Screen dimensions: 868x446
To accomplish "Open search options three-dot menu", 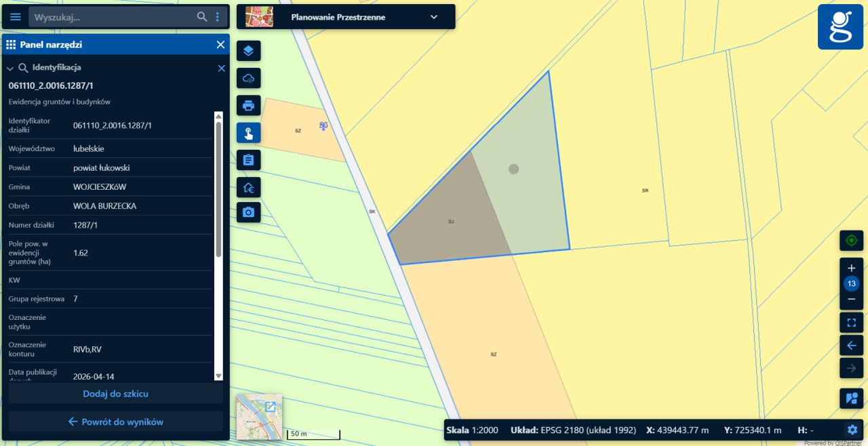I will point(218,17).
